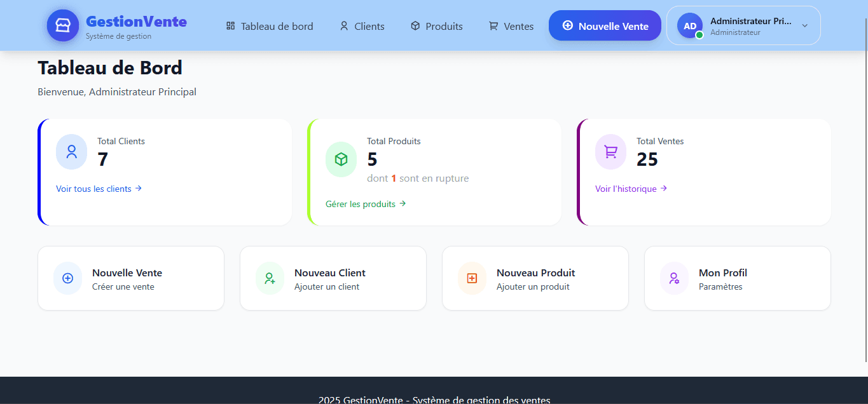Click the plus-circle icon on Nouvelle Vente card
The width and height of the screenshot is (868, 404).
click(x=68, y=278)
